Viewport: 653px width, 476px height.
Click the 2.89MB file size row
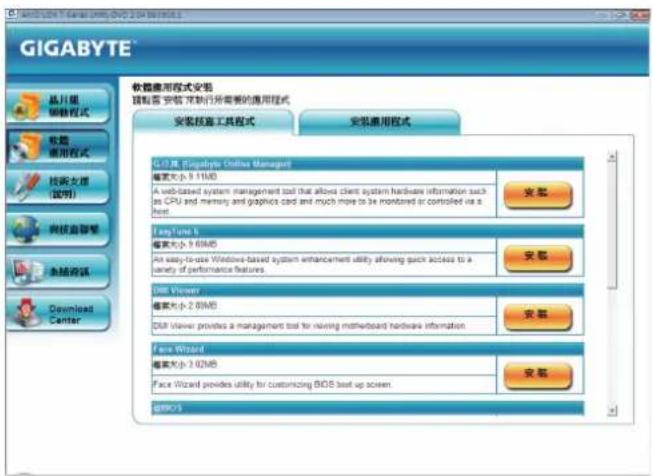tap(324, 306)
